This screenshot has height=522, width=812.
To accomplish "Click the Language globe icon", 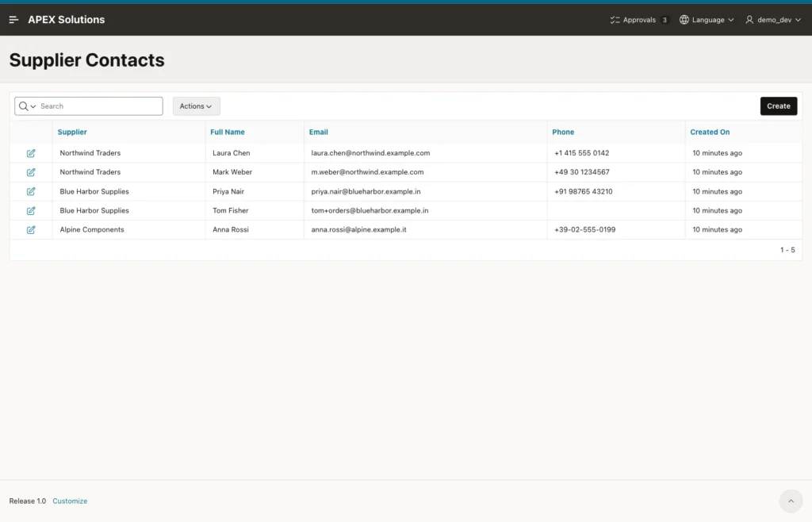I will click(x=684, y=20).
